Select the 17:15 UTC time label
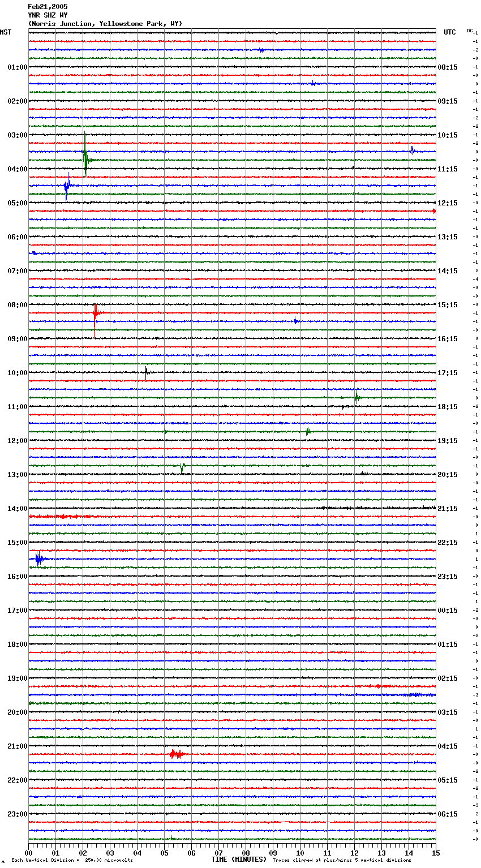 pyautogui.click(x=448, y=373)
